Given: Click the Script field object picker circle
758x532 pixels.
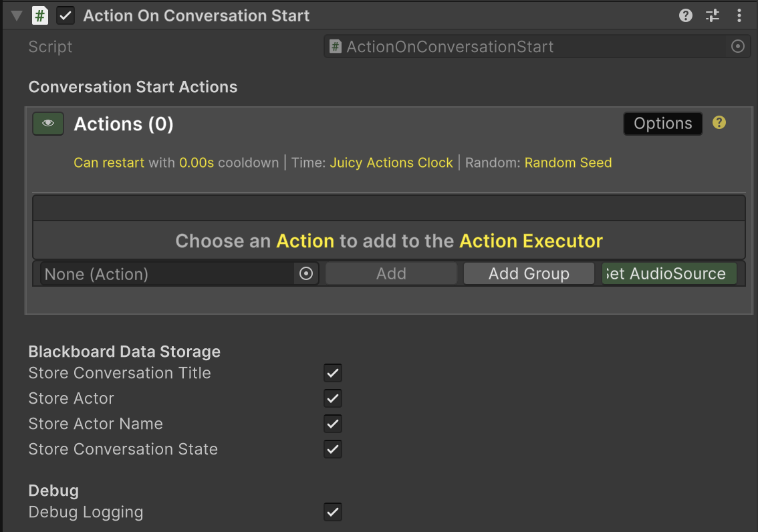Looking at the screenshot, I should coord(737,47).
